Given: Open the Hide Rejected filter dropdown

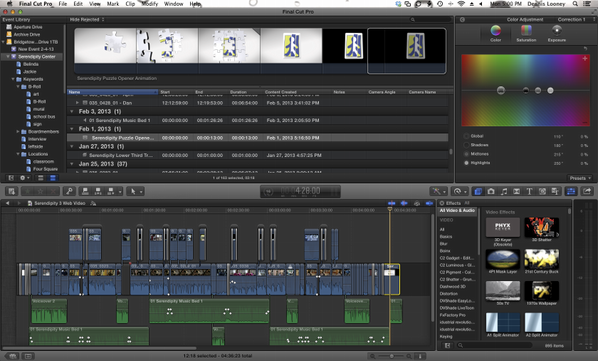Looking at the screenshot, I should [x=87, y=19].
